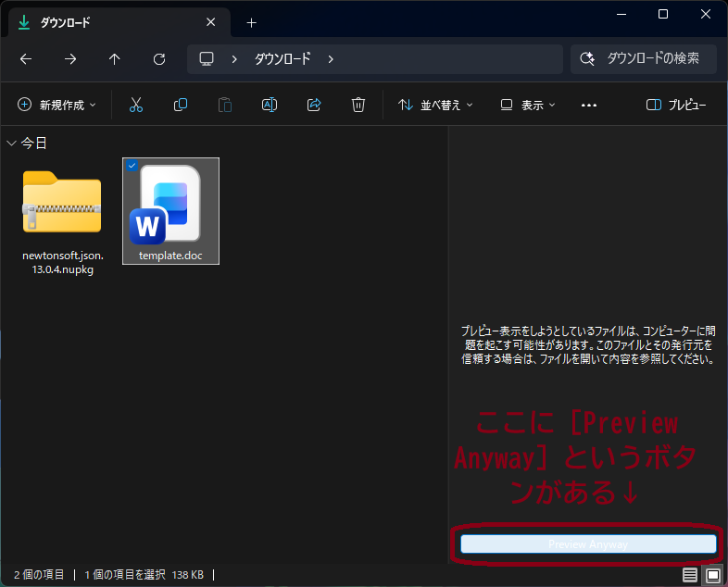The image size is (728, 587).
Task: Close the ダウンロード tab
Action: point(211,22)
